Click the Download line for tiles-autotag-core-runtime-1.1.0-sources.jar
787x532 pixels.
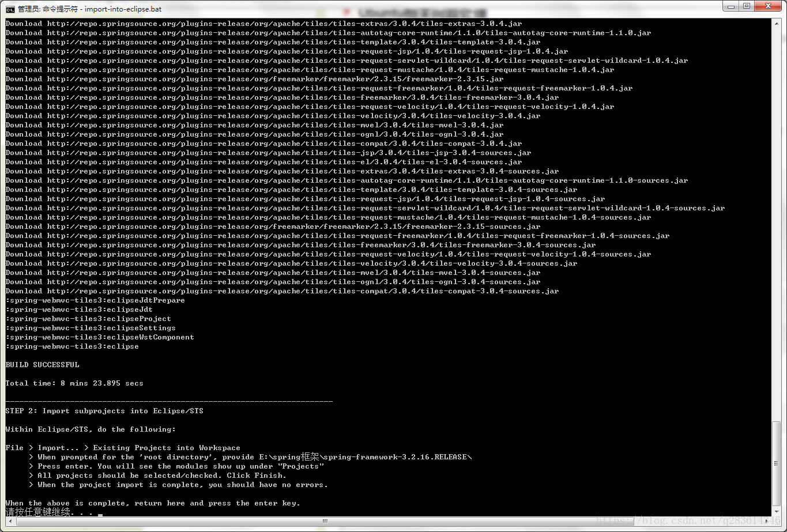[347, 180]
